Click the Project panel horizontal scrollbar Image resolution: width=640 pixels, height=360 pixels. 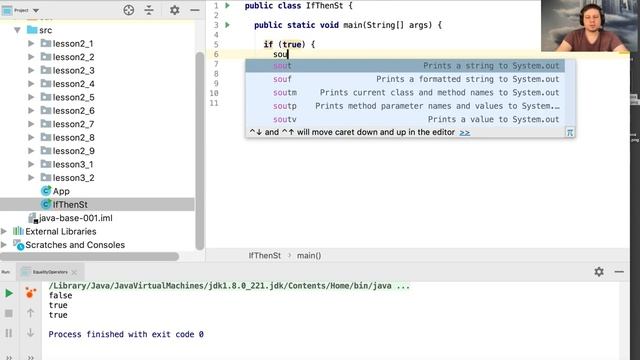coord(90,256)
